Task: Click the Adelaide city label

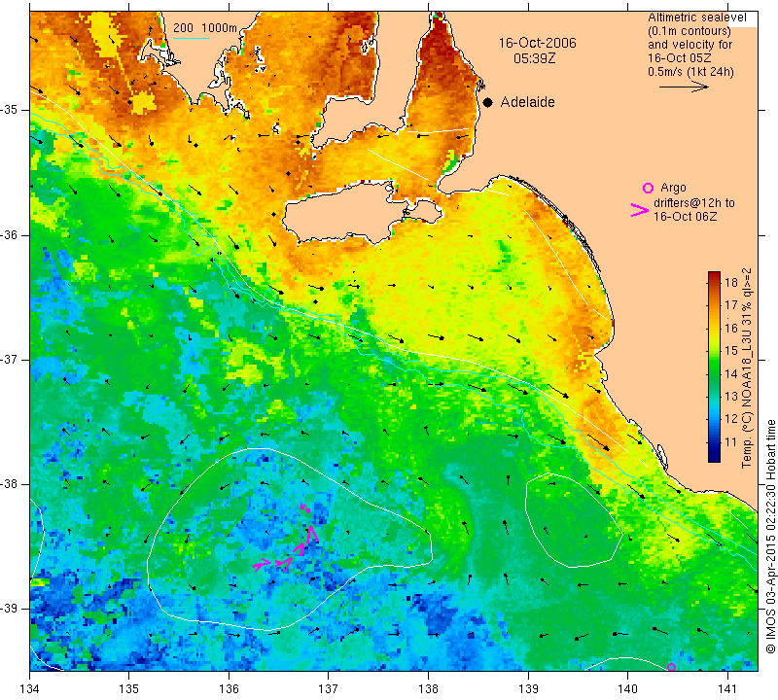Action: pyautogui.click(x=527, y=102)
